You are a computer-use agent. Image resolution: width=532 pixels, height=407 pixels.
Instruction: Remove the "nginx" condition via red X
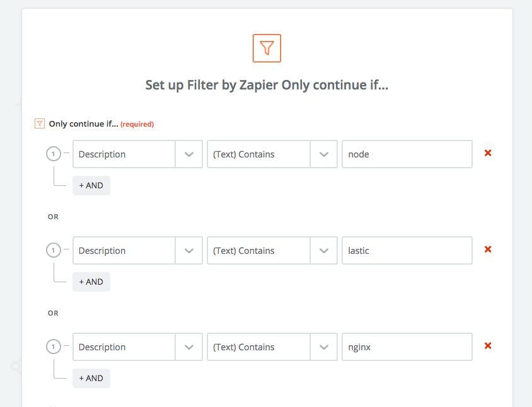click(488, 345)
